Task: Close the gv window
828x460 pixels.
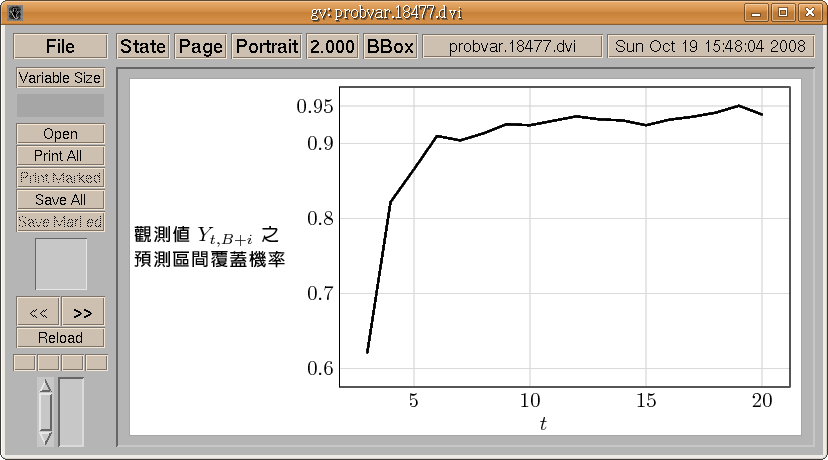Action: pos(807,13)
